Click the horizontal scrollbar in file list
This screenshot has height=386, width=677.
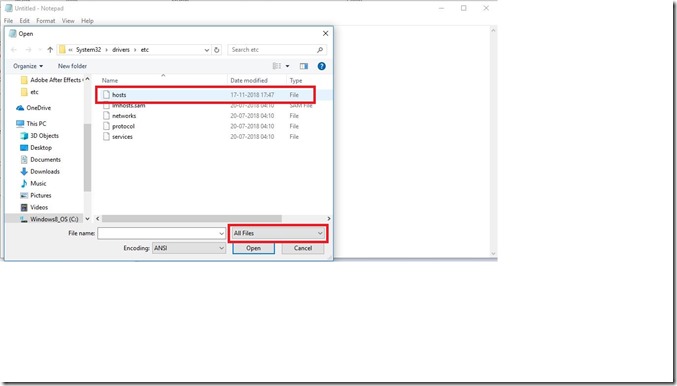192,219
